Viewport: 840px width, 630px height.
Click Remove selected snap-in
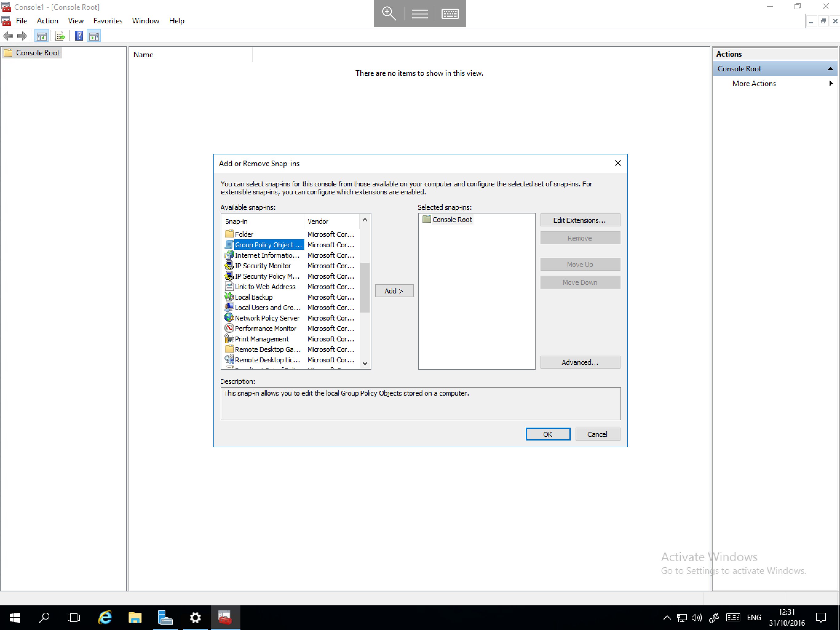coord(579,237)
